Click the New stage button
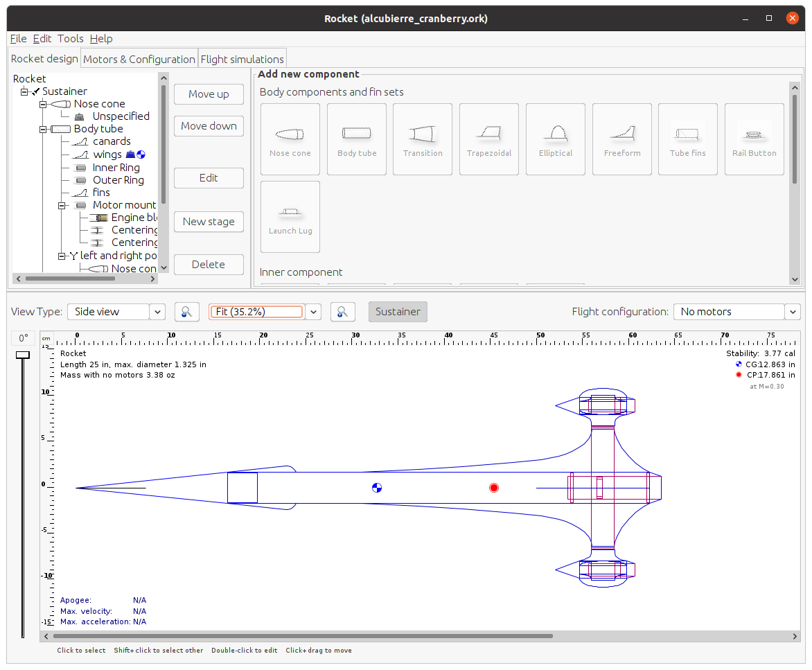The height and width of the screenshot is (670, 812). pyautogui.click(x=209, y=221)
